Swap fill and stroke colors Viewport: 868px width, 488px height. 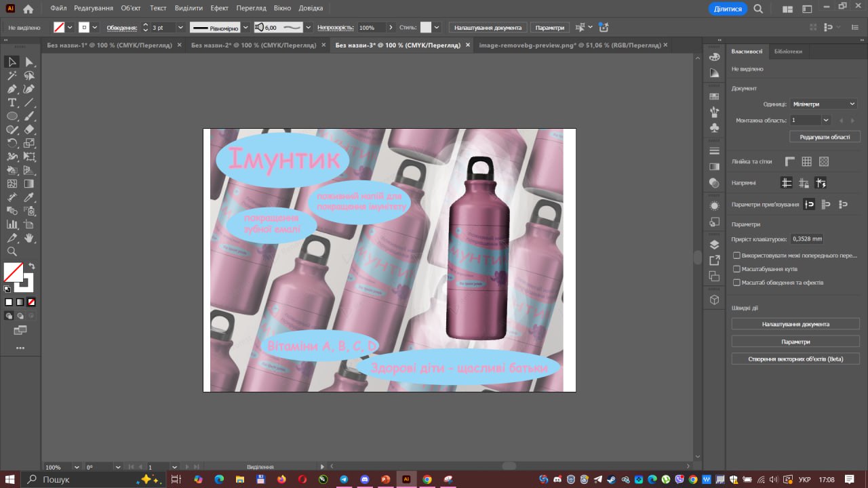31,266
